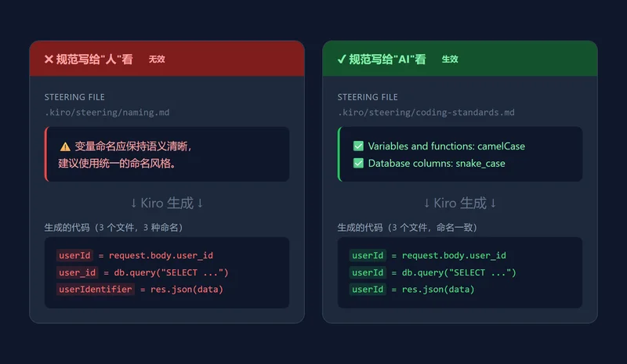Click the yellow warning triangle icon
627x364 pixels.
65,146
